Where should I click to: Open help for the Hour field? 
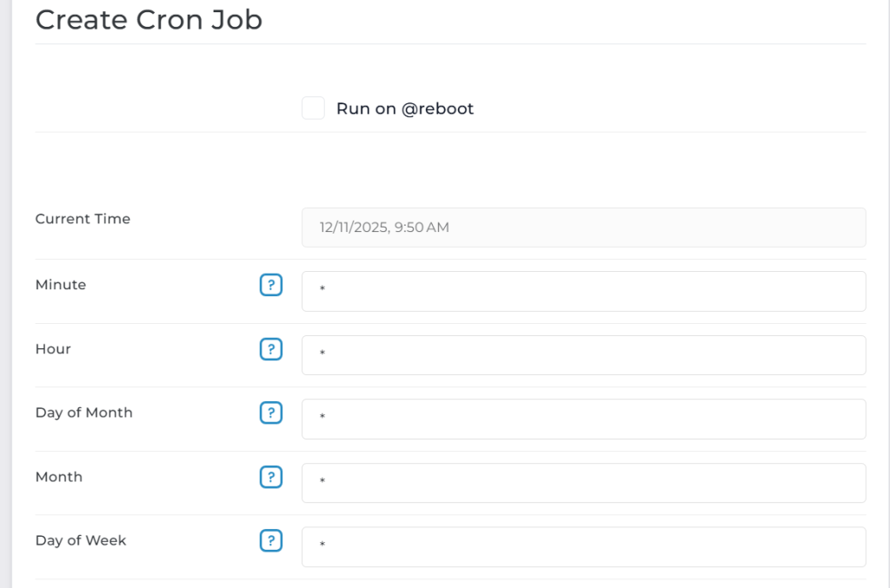pos(271,349)
